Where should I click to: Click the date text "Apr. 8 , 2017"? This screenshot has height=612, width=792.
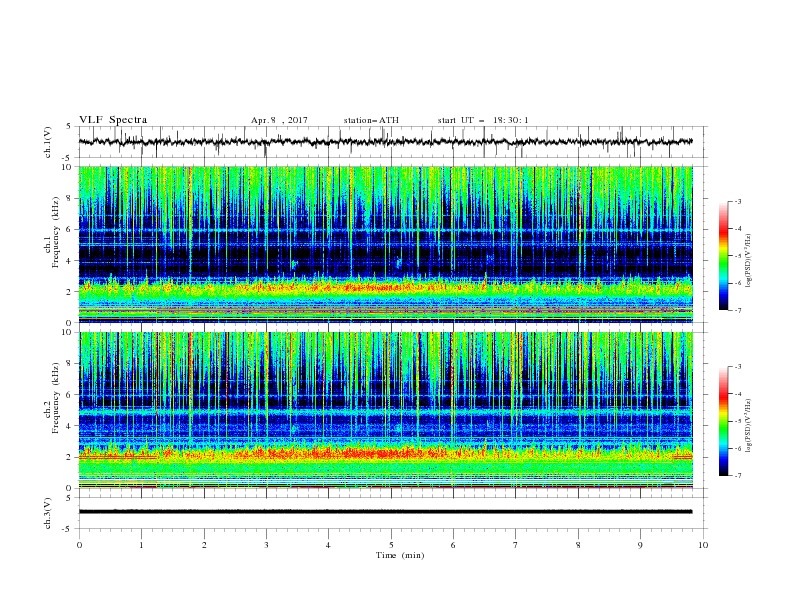tap(279, 121)
